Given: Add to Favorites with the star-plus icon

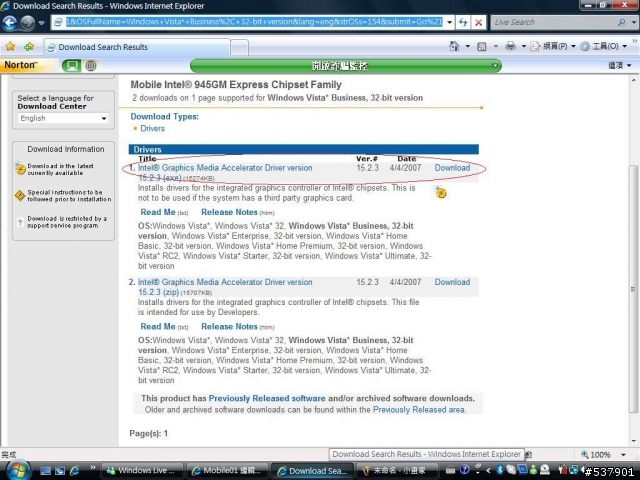Looking at the screenshot, I should click(x=29, y=47).
